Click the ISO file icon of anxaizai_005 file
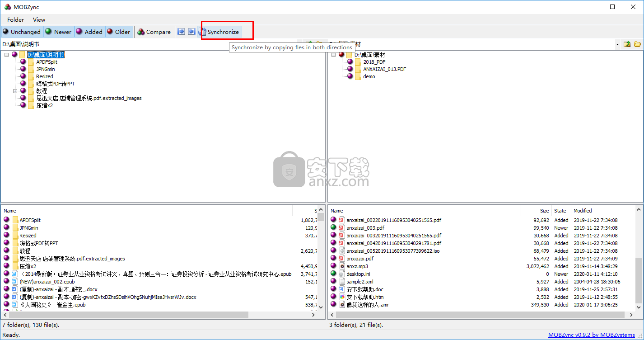This screenshot has width=644, height=340. tap(342, 251)
